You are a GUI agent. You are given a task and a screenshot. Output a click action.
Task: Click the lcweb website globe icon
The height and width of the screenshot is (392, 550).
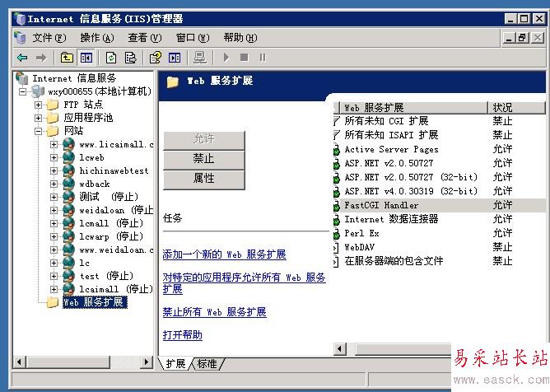69,157
